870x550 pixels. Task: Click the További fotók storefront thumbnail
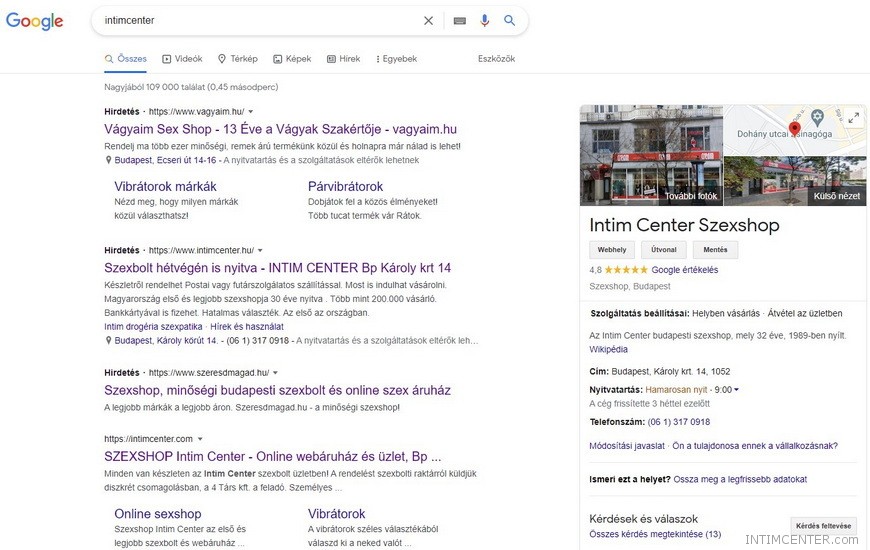click(x=651, y=155)
